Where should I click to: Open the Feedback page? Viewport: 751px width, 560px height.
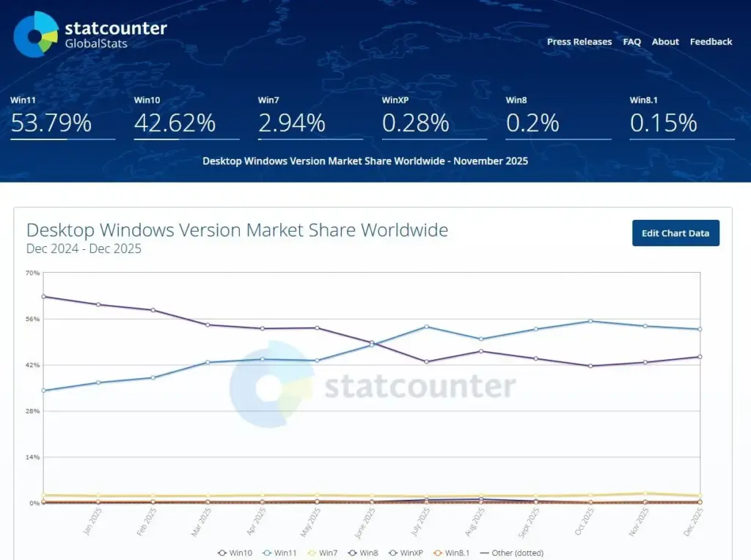coord(711,42)
